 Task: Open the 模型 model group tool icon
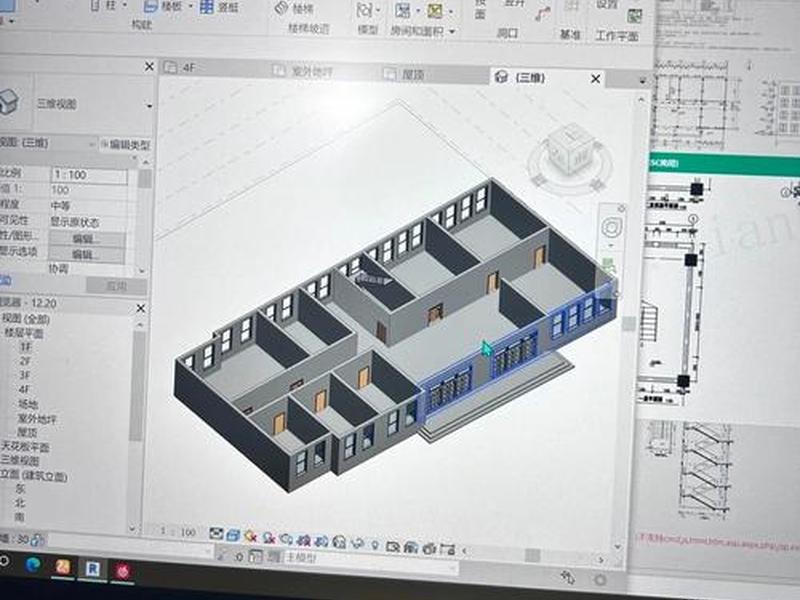click(364, 10)
